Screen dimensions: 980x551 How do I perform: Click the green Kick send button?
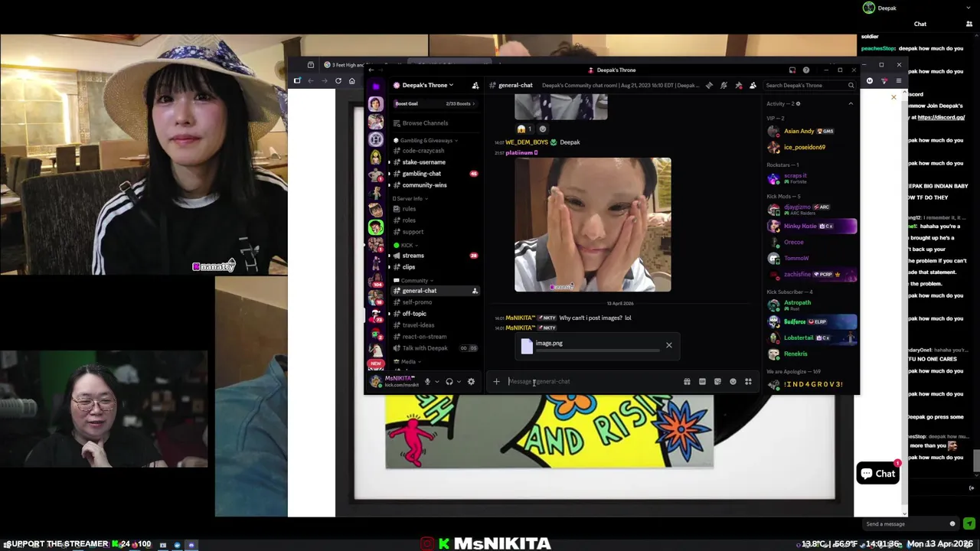click(969, 524)
